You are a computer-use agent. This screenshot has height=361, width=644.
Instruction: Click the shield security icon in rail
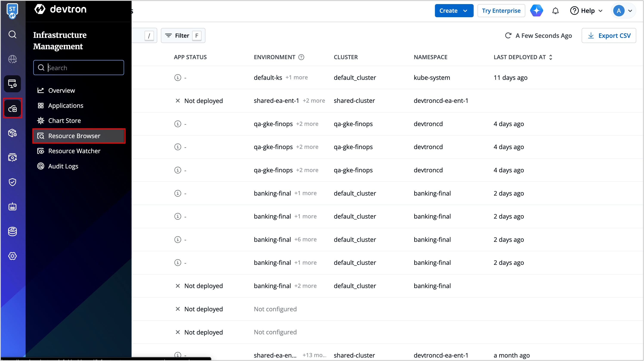(12, 182)
